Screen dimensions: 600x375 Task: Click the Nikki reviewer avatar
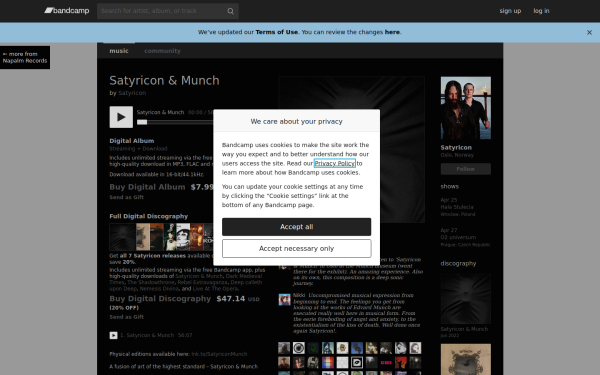(x=284, y=300)
